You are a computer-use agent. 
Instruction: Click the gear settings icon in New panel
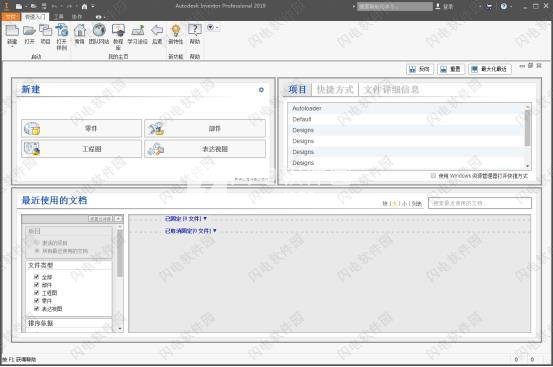(261, 90)
